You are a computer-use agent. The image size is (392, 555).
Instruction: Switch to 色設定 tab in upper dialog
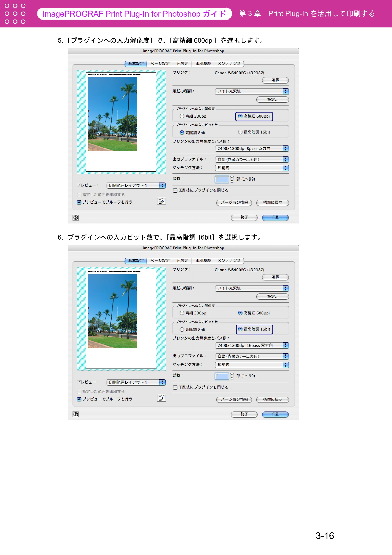(182, 64)
